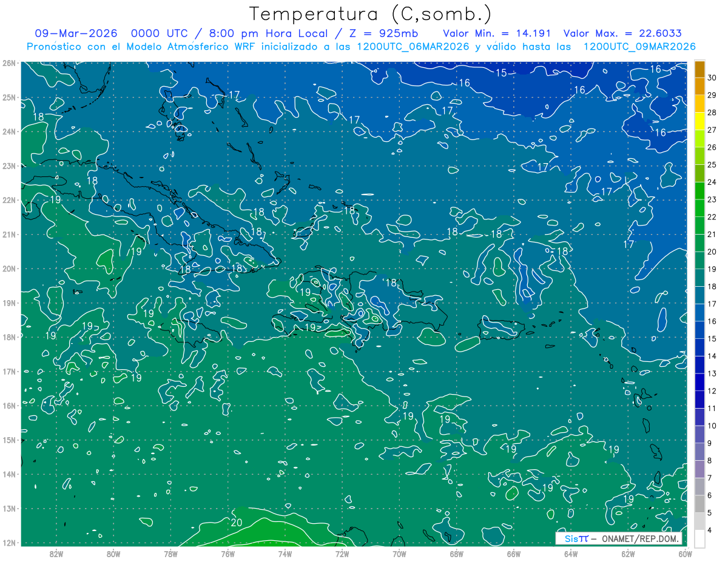The height and width of the screenshot is (562, 728).
Task: Click longitude label "74W"
Action: (285, 554)
